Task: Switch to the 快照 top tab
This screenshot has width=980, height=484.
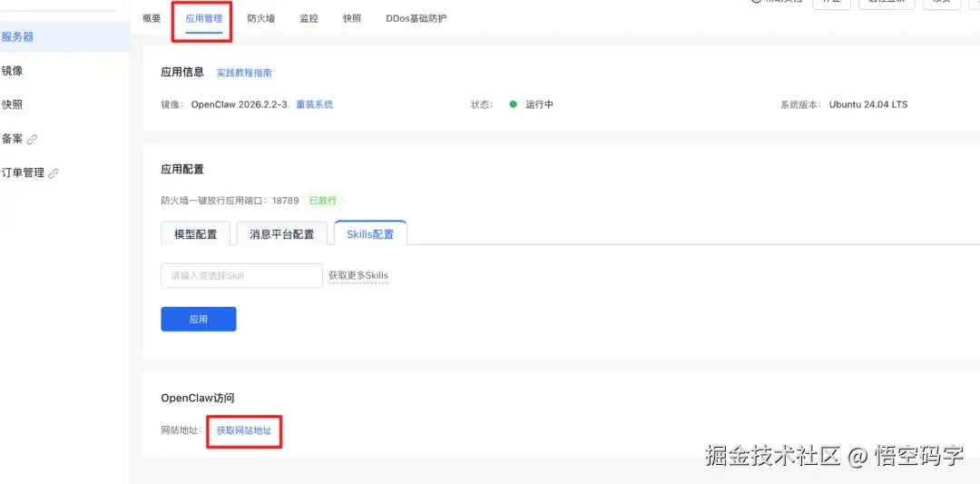Action: coord(352,19)
